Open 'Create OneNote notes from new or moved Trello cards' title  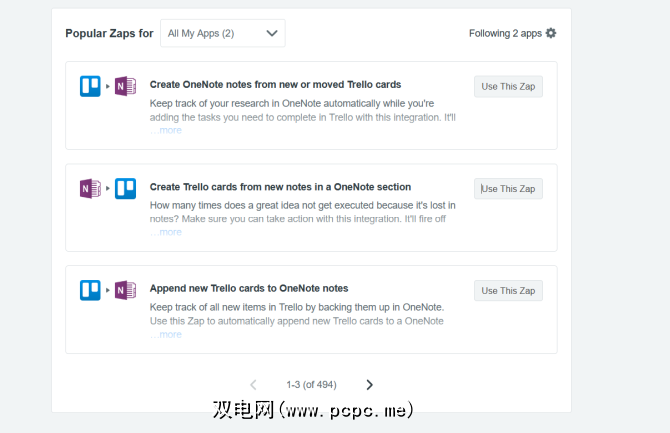point(275,85)
